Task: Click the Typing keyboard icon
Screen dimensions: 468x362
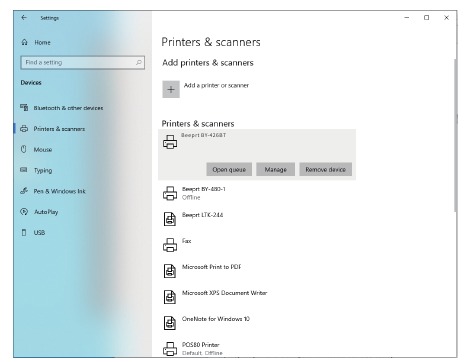Action: coord(24,170)
